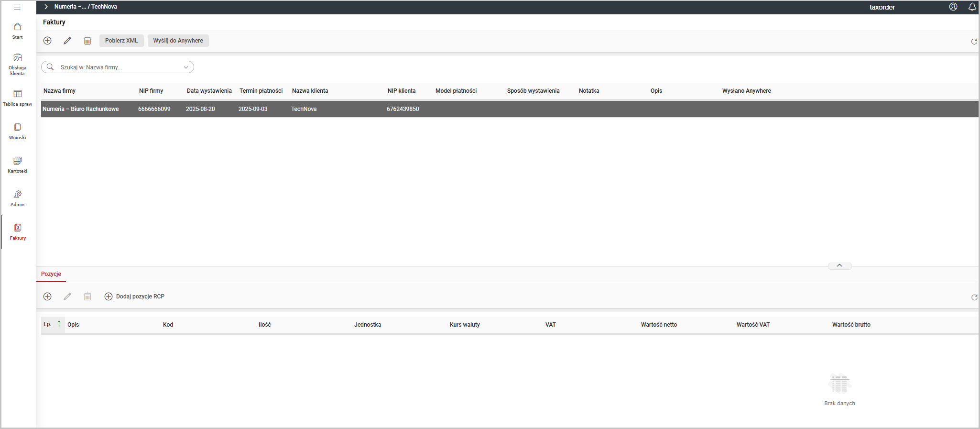
Task: Refresh the invoices list
Action: point(974,42)
